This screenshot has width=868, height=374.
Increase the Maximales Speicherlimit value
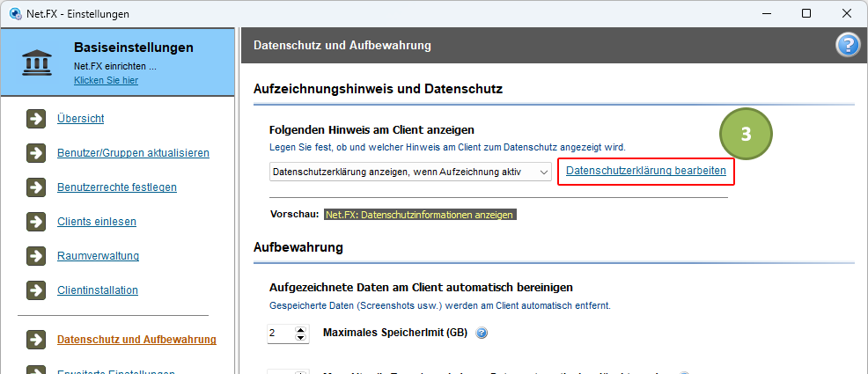(x=300, y=330)
